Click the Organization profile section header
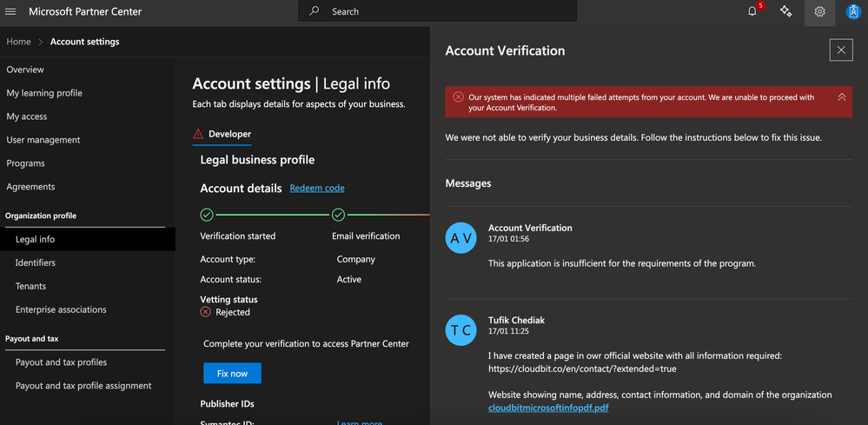 41,216
